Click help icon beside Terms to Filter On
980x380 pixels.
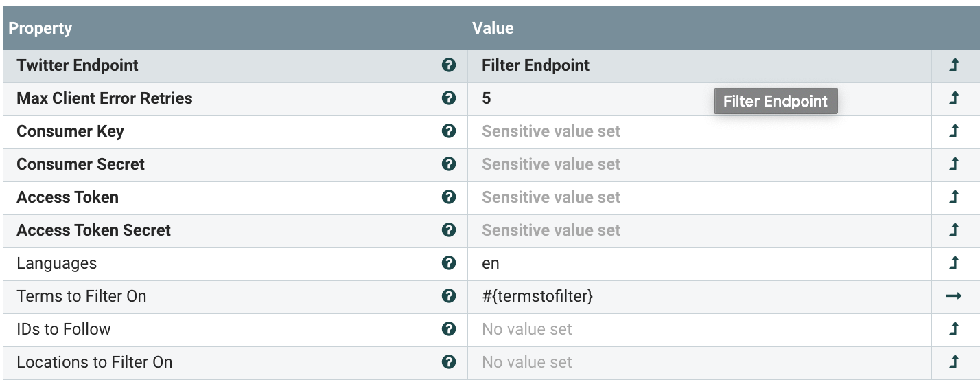(x=449, y=296)
